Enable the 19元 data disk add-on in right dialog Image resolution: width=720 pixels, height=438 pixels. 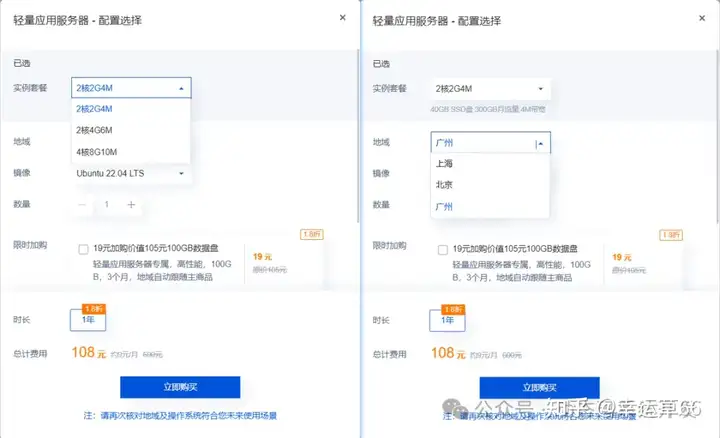click(442, 249)
